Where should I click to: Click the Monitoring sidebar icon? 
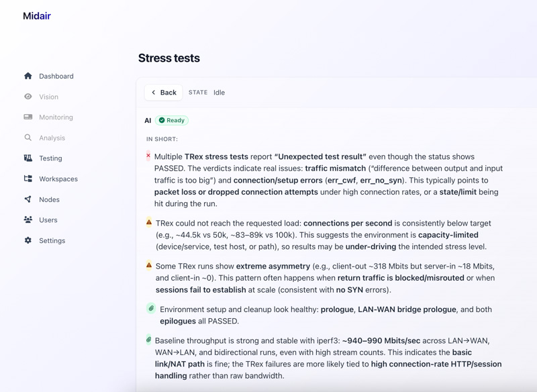point(28,117)
